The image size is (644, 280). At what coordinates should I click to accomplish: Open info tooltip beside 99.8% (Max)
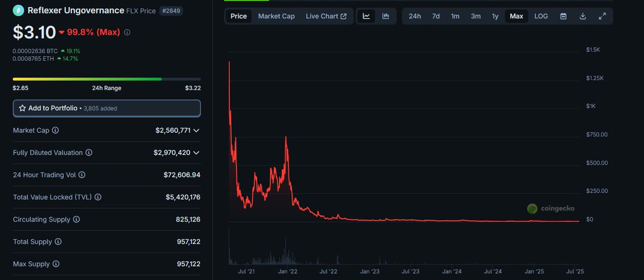[x=127, y=32]
